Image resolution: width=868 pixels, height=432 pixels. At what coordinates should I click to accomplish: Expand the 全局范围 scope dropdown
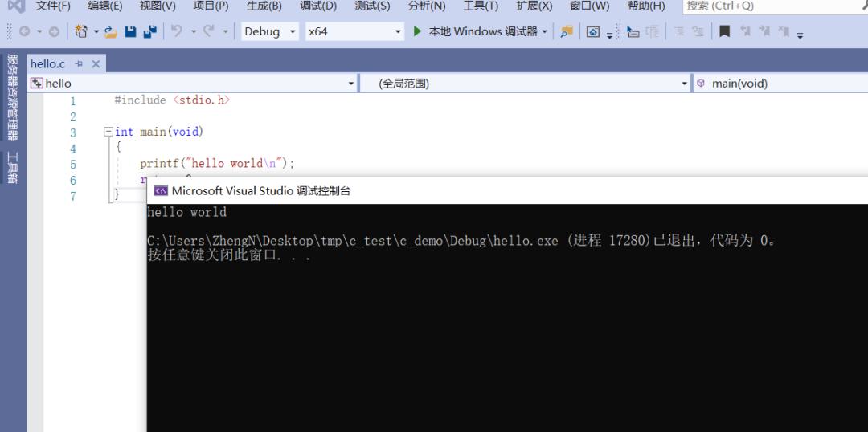click(684, 84)
